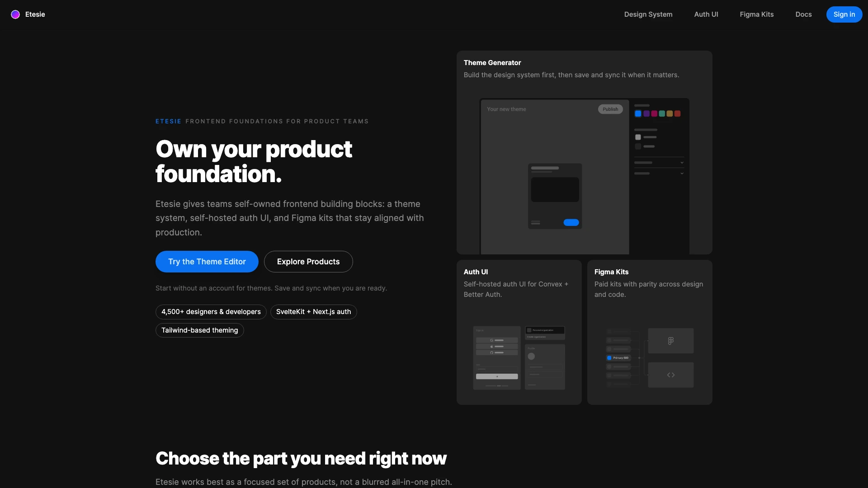Click the 'Own your product foundation.' headline
868x488 pixels.
pyautogui.click(x=254, y=161)
